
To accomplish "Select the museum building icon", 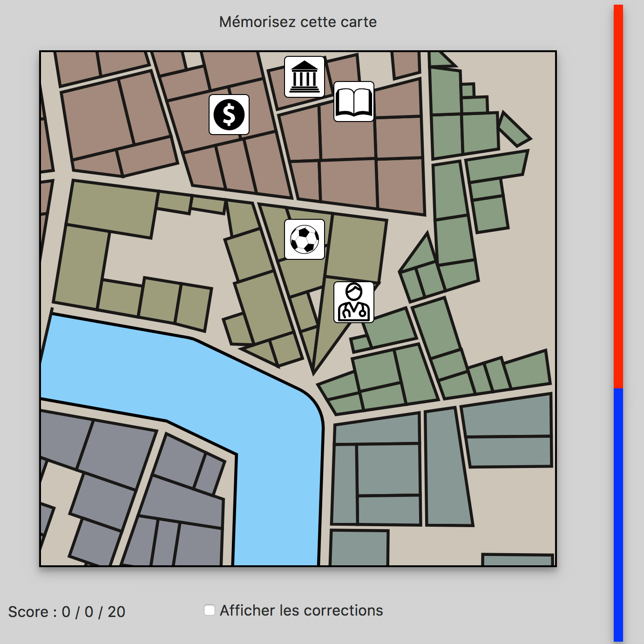I will click(305, 77).
